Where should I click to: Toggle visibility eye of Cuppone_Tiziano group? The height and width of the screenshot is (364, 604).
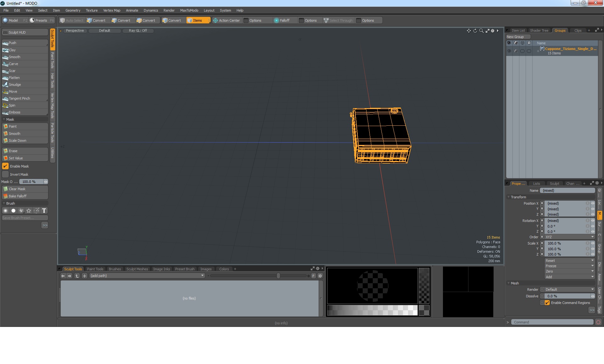click(509, 51)
